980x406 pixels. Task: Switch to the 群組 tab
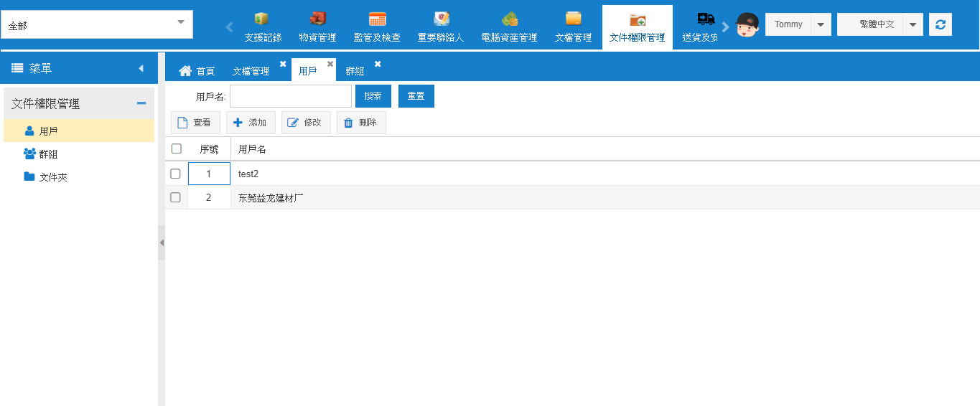point(355,71)
